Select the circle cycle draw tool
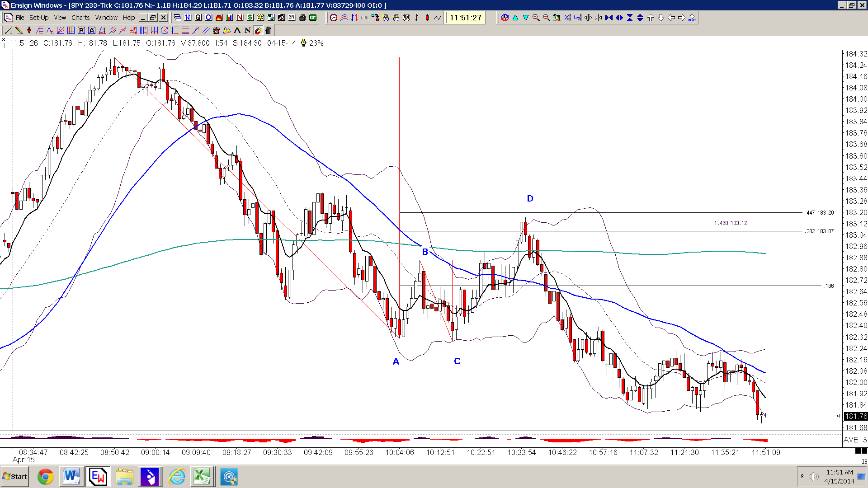Viewport: 868px width, 488px height. click(x=165, y=30)
